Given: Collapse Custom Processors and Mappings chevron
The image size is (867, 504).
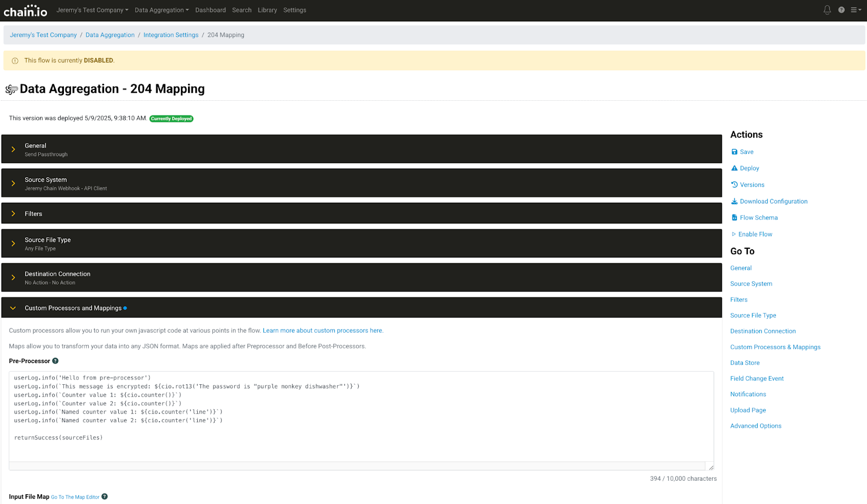Looking at the screenshot, I should click(x=13, y=308).
